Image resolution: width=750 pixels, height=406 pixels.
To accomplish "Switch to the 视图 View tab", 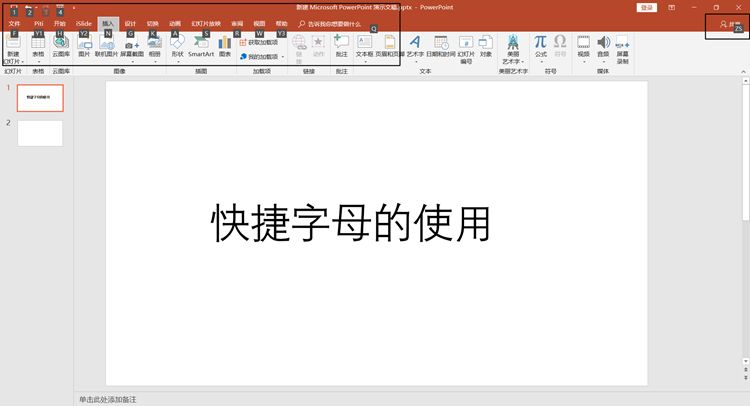I will pyautogui.click(x=259, y=23).
